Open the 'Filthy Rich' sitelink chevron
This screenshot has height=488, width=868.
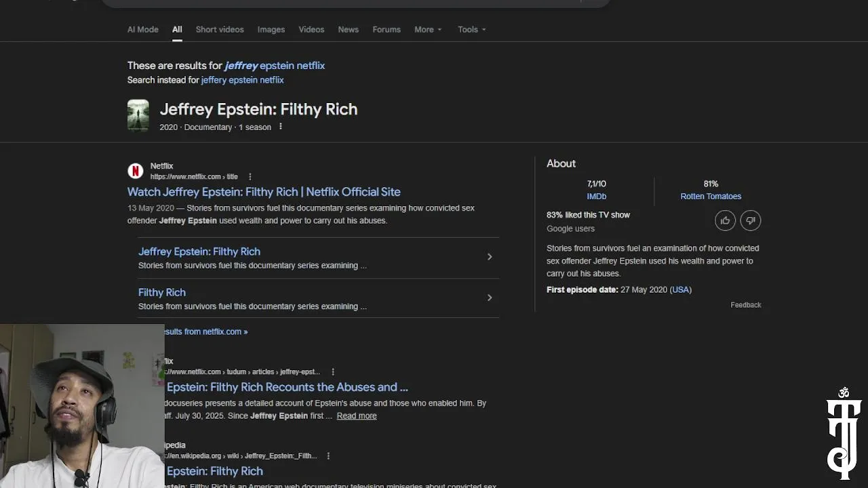pyautogui.click(x=490, y=298)
